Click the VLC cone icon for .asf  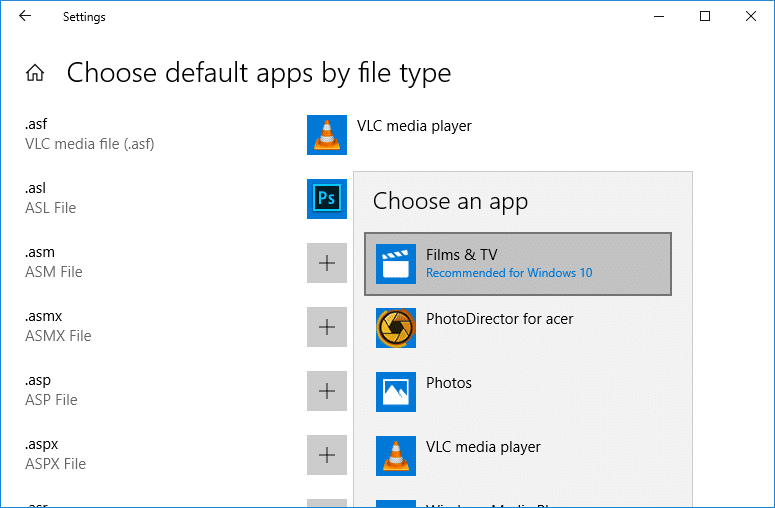(x=326, y=135)
